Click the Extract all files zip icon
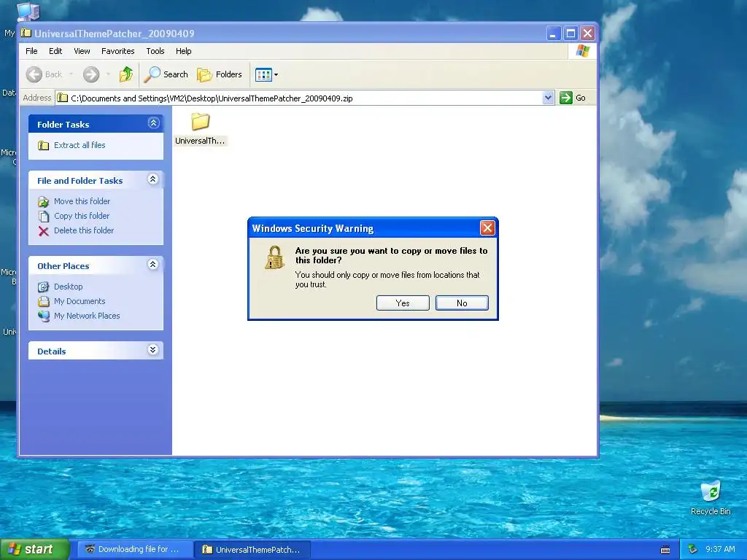747x560 pixels. pyautogui.click(x=43, y=145)
